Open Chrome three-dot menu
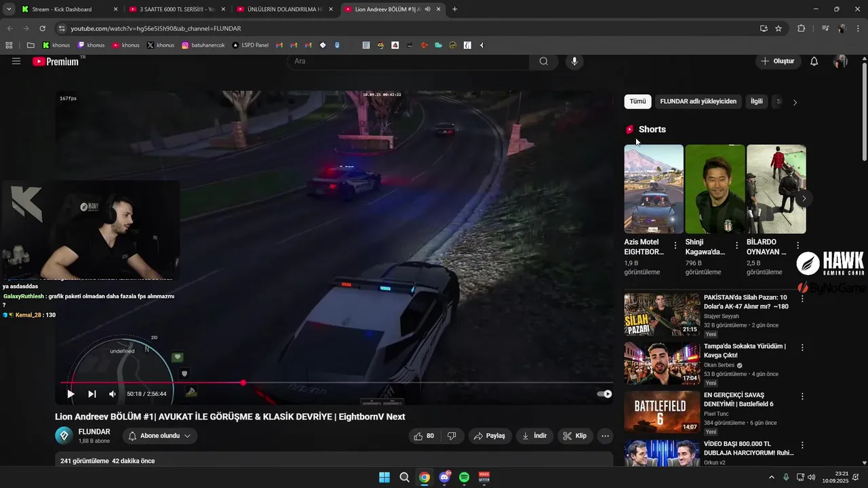Viewport: 868px width, 488px height. (x=858, y=28)
